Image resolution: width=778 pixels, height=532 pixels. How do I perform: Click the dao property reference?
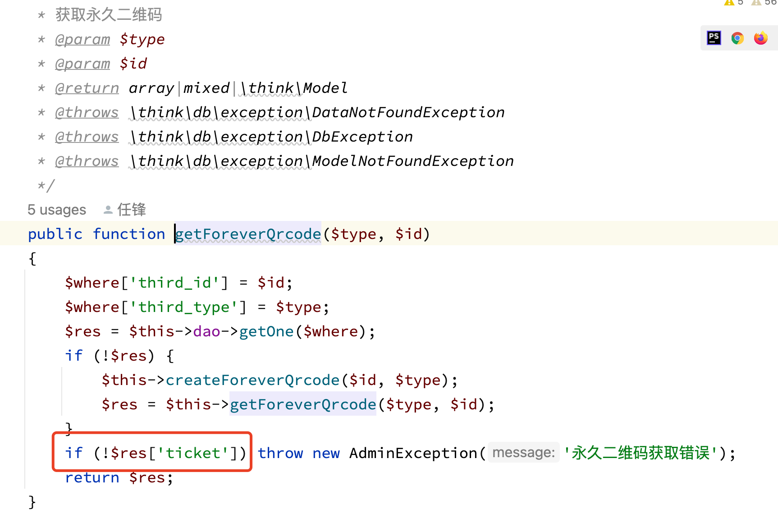[206, 331]
